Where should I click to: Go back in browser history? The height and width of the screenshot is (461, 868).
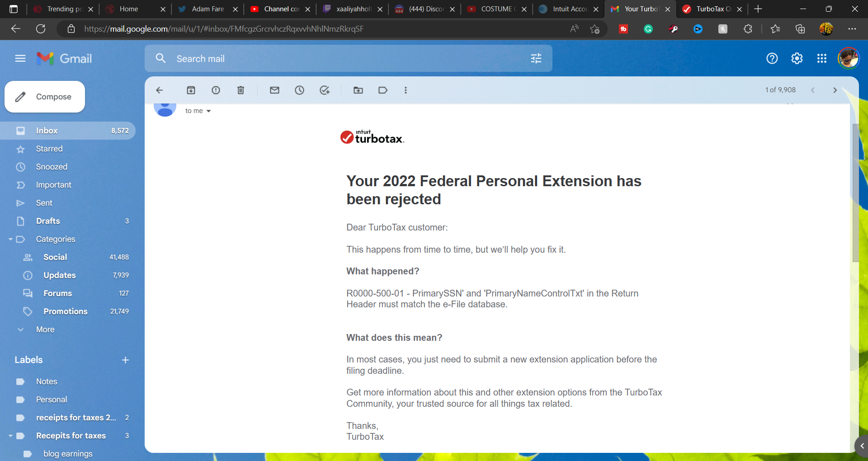tap(16, 29)
